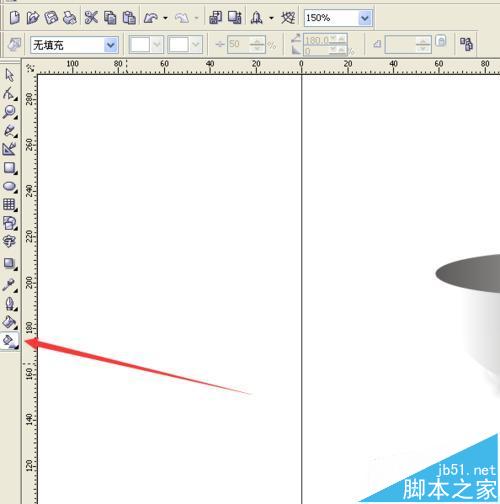Select the Outline pen tool
Viewport: 500px width, 504px height.
[10, 304]
